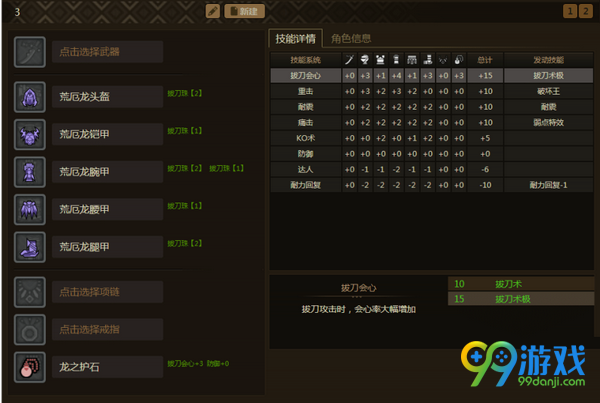Click the 总计 column header
This screenshot has width=600, height=403.
pyautogui.click(x=485, y=60)
